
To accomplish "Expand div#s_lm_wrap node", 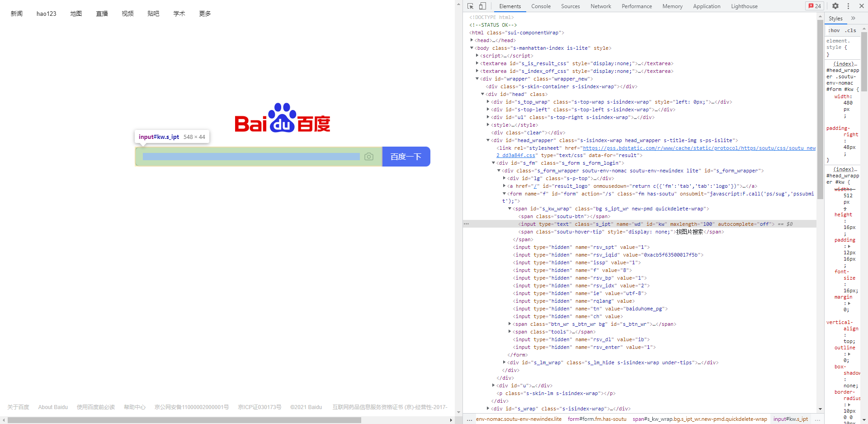I will click(x=504, y=362).
